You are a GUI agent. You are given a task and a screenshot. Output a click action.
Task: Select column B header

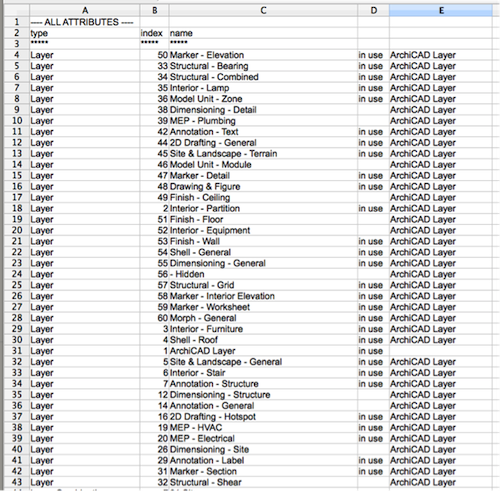click(x=154, y=11)
